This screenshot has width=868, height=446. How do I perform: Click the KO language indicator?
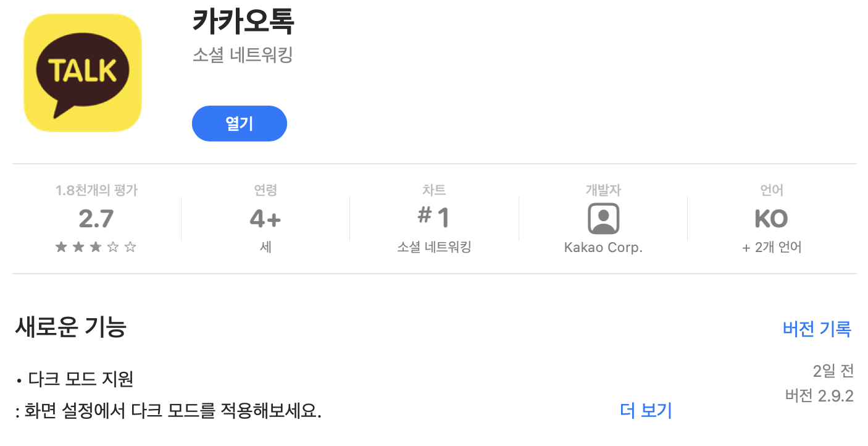pos(771,219)
